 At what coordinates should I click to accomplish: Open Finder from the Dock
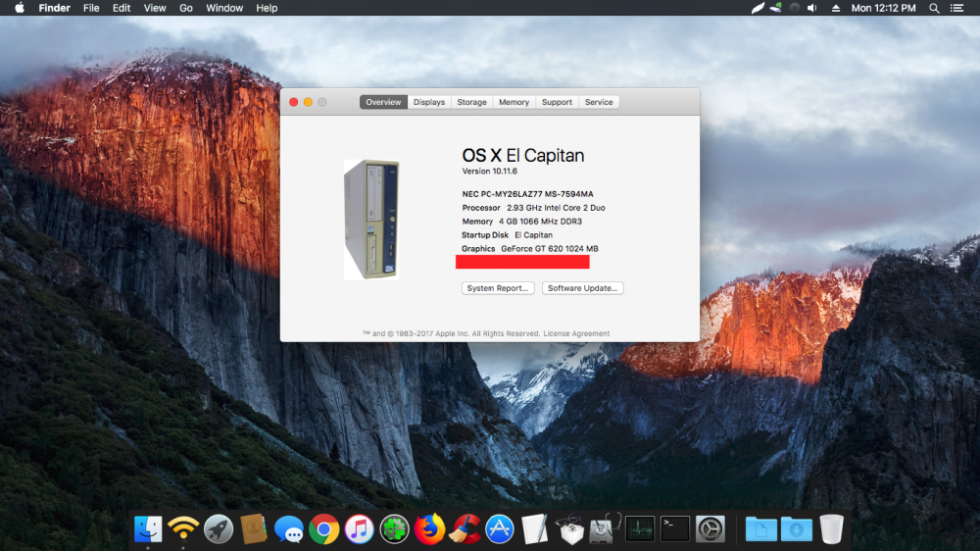pos(148,529)
